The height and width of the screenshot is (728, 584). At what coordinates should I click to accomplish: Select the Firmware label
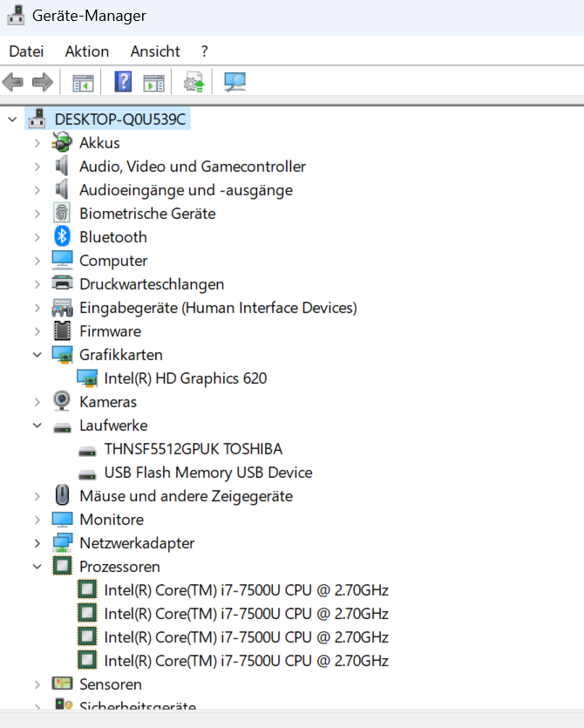(110, 331)
